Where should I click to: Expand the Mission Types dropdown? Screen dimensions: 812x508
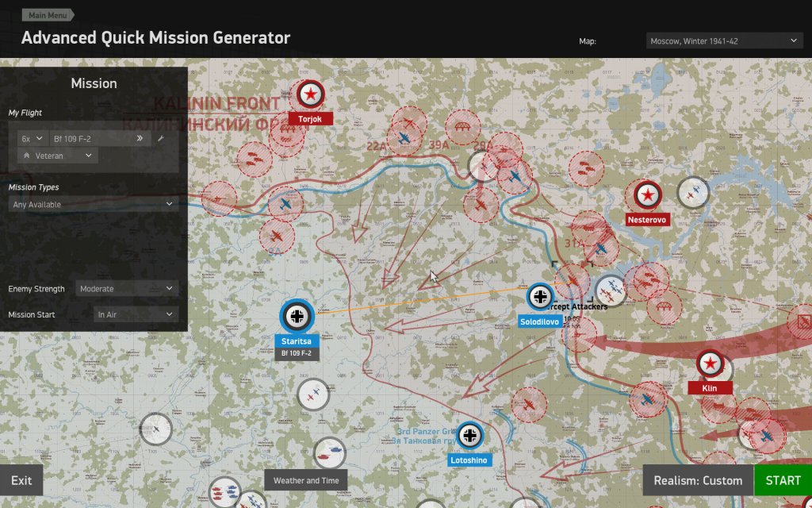pyautogui.click(x=93, y=205)
